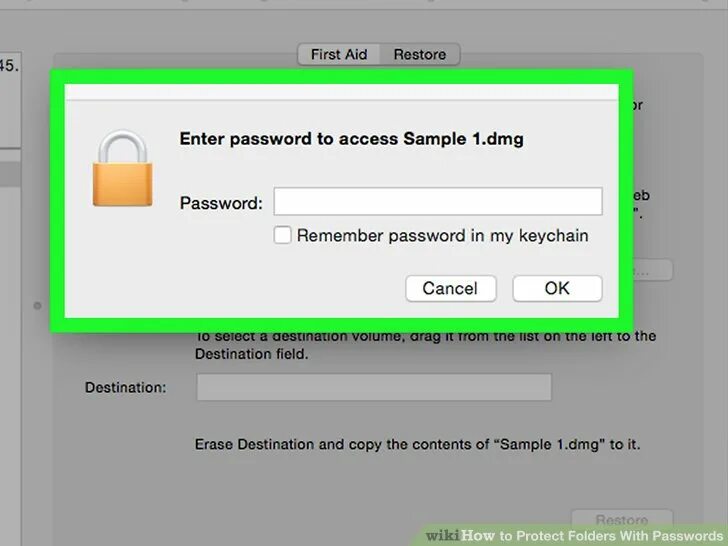Viewport: 728px width, 546px height.
Task: Click the Remember password in my keychain label
Action: pos(442,235)
